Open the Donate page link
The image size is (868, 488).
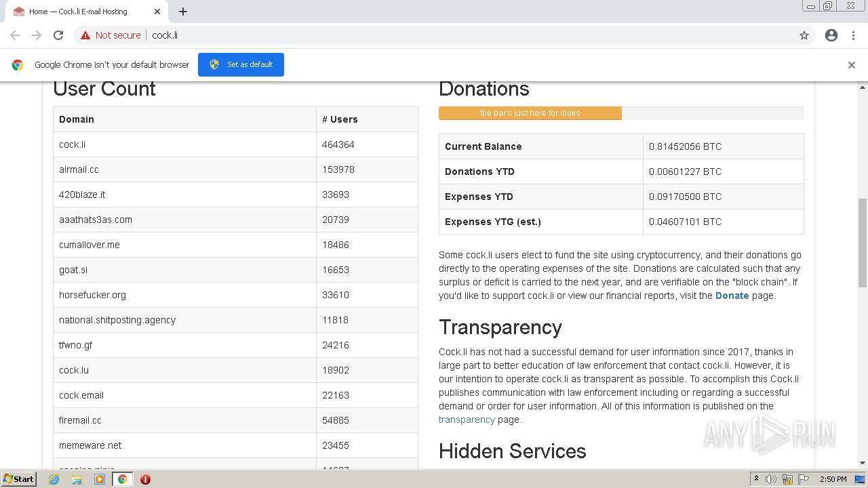click(x=732, y=296)
